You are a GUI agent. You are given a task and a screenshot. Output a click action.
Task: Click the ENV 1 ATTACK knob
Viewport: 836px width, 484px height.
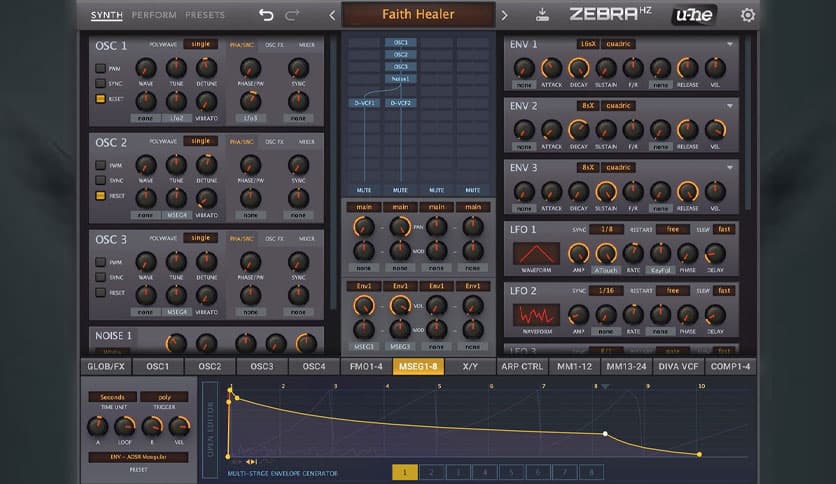tap(551, 68)
